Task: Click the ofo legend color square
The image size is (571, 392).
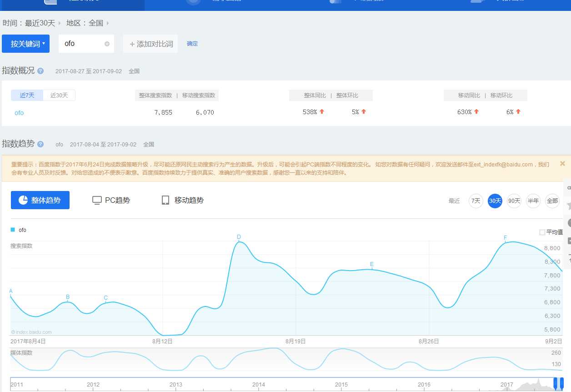Action: tap(13, 230)
